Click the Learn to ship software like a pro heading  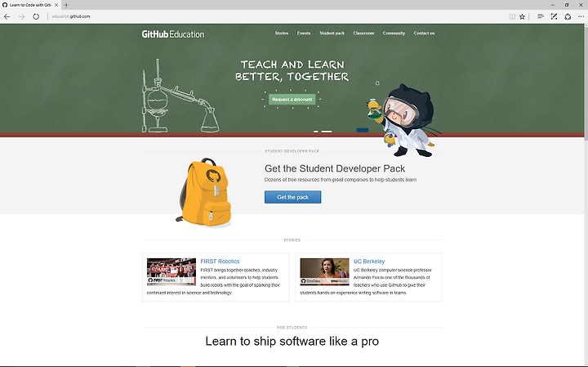(292, 341)
